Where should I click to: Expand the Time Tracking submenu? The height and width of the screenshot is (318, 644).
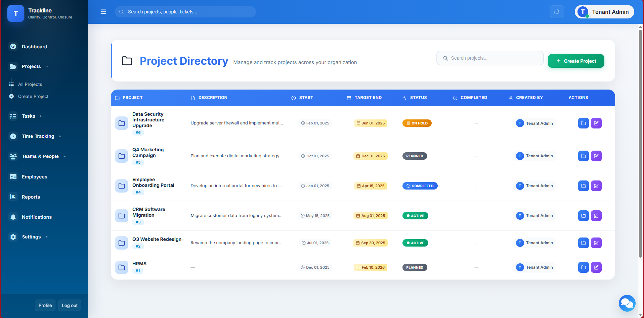pyautogui.click(x=38, y=136)
